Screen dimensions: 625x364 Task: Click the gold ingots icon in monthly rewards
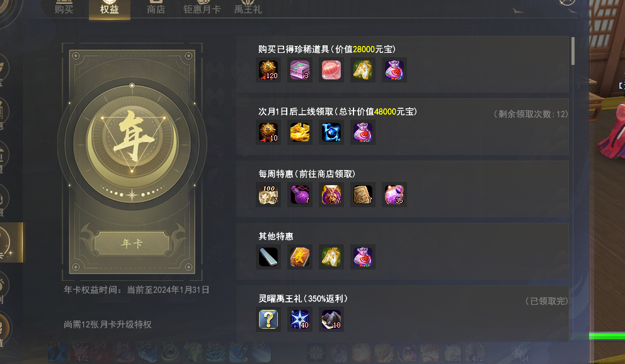[300, 132]
